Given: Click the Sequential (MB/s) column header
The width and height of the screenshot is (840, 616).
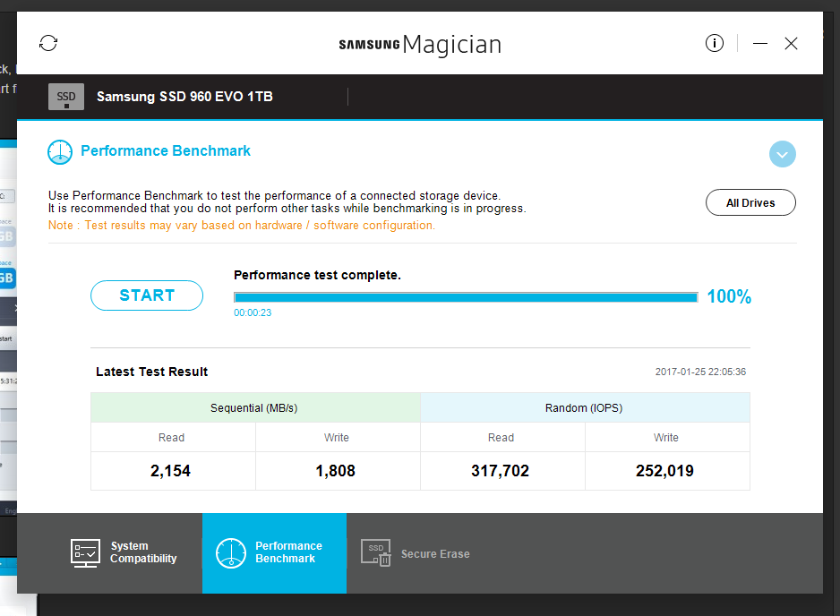Looking at the screenshot, I should [x=254, y=407].
